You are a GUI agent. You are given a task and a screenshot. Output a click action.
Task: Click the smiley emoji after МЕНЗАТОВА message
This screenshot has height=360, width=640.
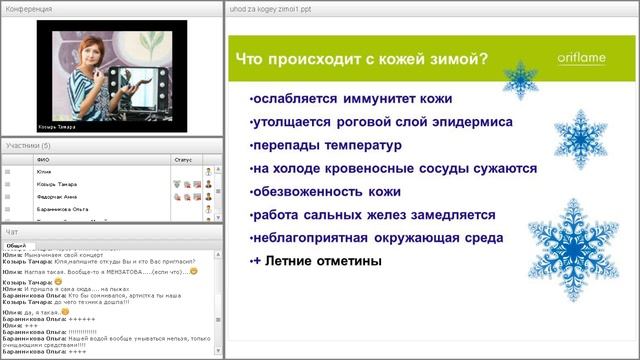coord(193,271)
